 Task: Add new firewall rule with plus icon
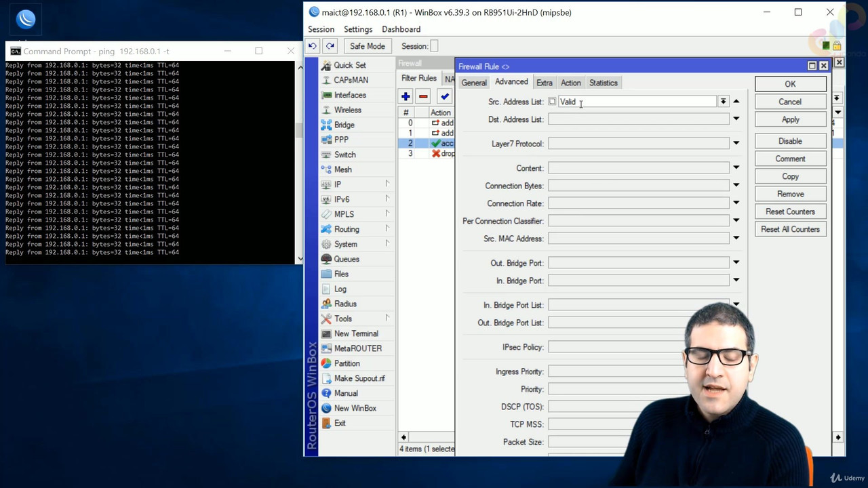point(406,96)
